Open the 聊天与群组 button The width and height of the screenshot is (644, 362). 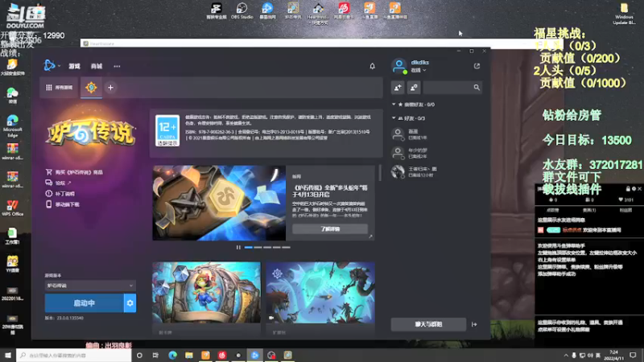(x=428, y=324)
